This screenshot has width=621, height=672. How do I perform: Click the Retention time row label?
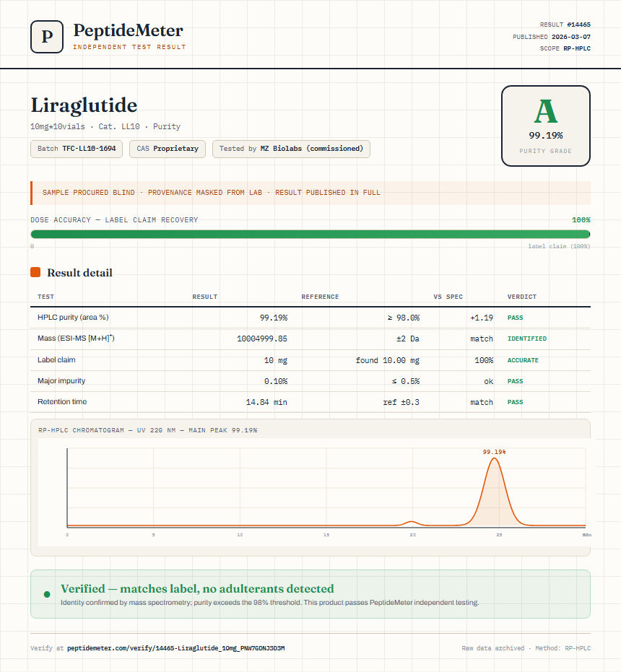pyautogui.click(x=62, y=401)
